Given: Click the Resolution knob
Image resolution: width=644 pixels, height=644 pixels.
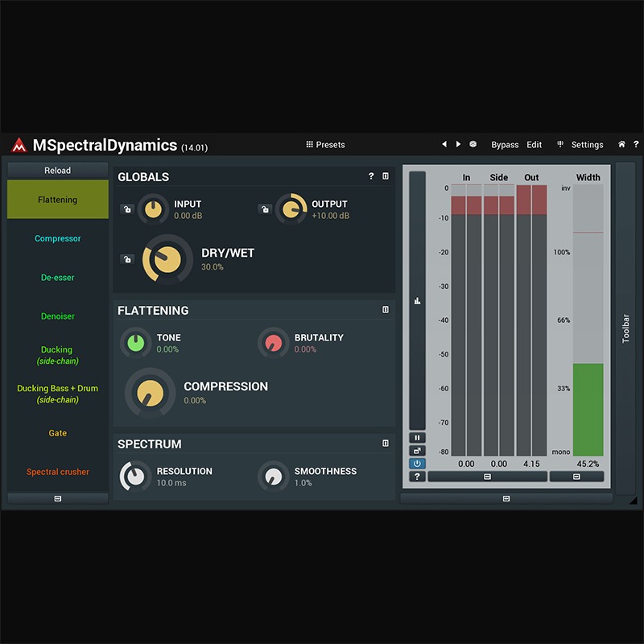Looking at the screenshot, I should pos(135,477).
